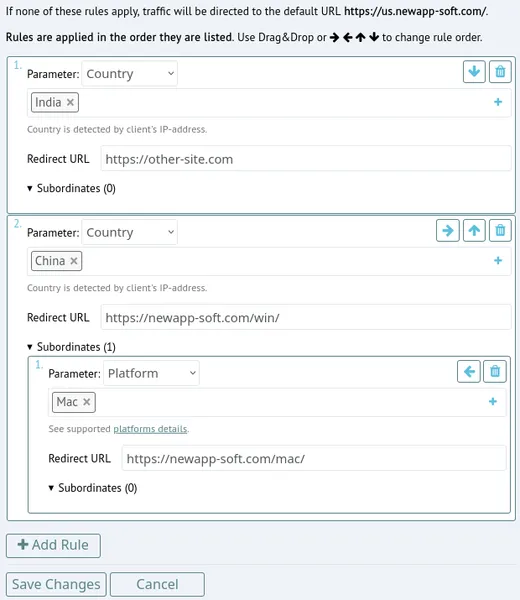The width and height of the screenshot is (520, 600).
Task: Click Save Changes button
Action: [56, 584]
